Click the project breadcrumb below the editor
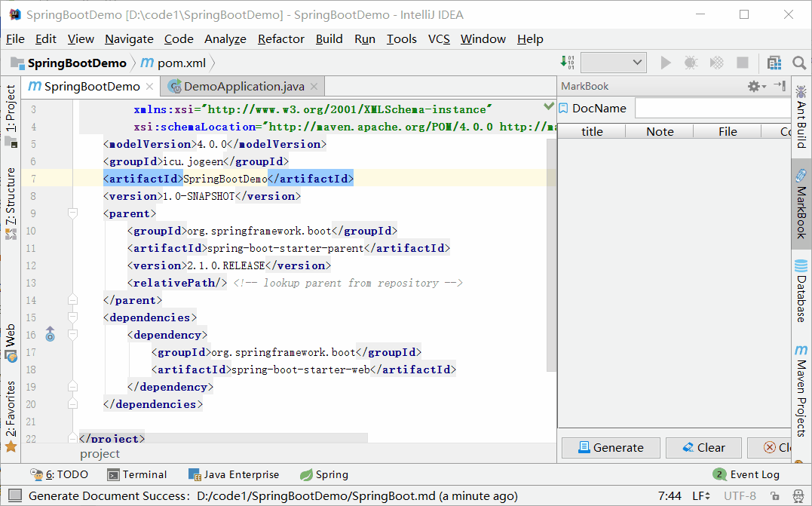The width and height of the screenshot is (812, 506). pyautogui.click(x=100, y=454)
